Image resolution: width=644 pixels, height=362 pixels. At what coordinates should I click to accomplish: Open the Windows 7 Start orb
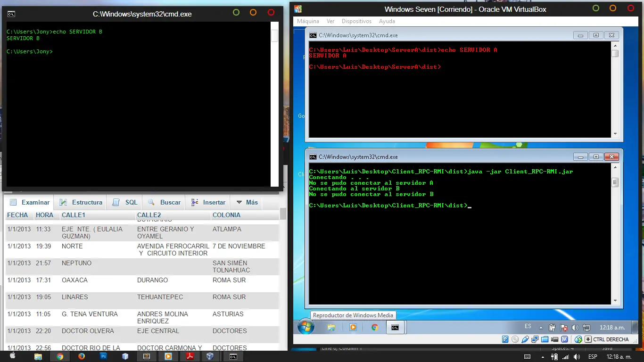coord(306,327)
